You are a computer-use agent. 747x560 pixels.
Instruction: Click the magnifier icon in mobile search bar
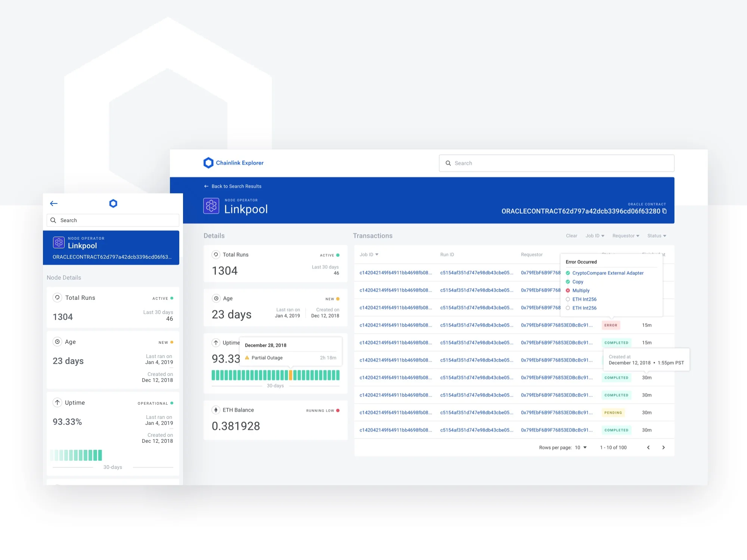pyautogui.click(x=53, y=220)
